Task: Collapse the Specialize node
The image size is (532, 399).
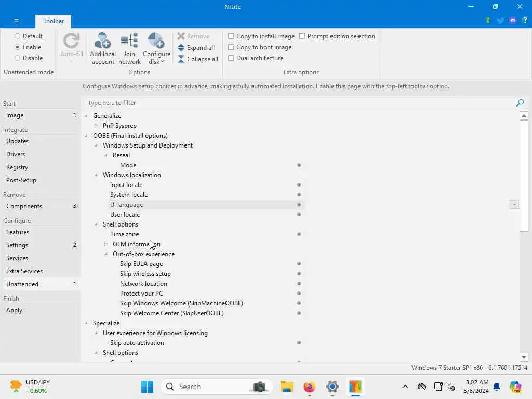Action: 86,323
